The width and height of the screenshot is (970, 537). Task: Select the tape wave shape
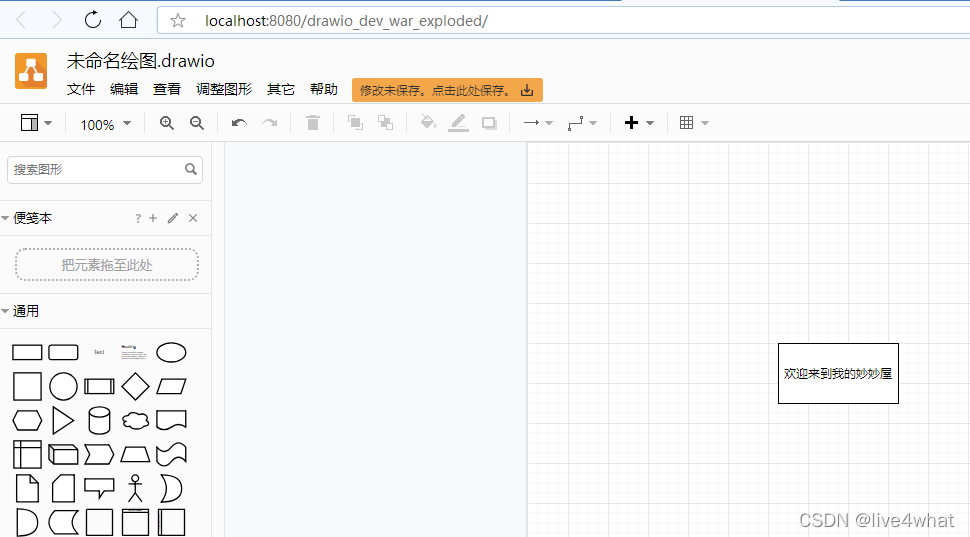171,454
